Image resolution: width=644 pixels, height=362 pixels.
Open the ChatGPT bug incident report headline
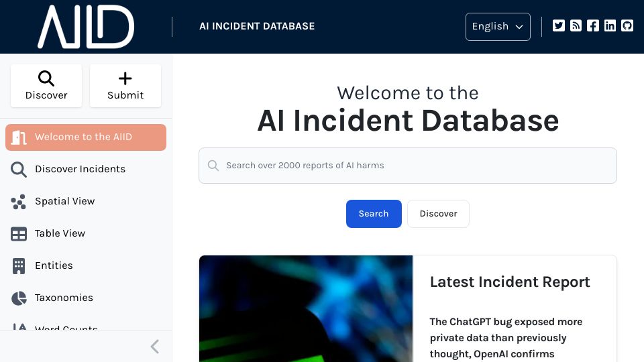tap(506, 338)
